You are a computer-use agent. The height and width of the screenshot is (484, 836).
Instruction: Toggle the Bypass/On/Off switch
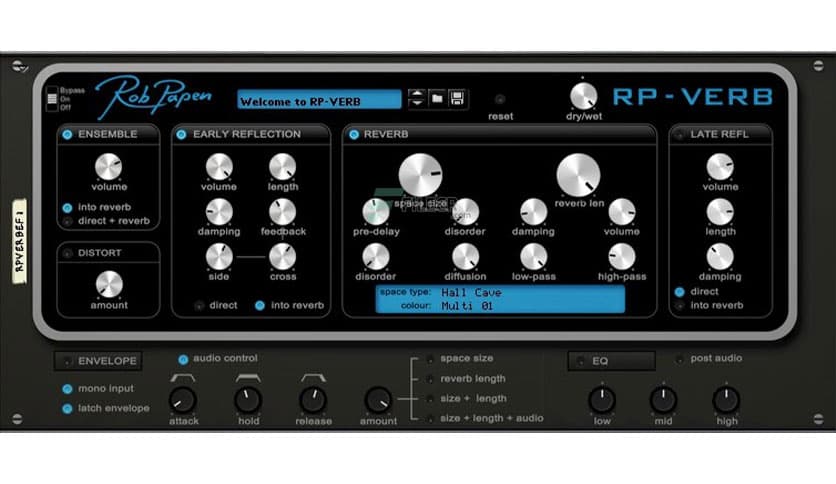click(52, 99)
